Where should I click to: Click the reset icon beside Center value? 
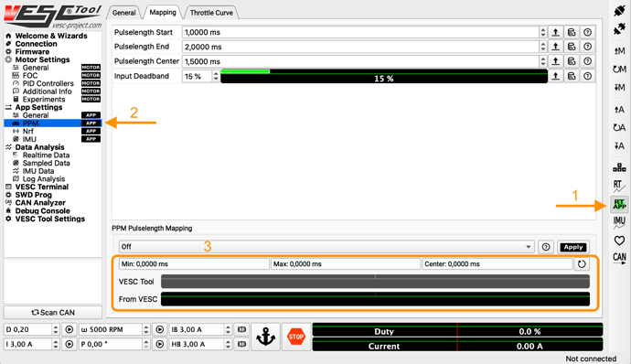click(x=582, y=264)
